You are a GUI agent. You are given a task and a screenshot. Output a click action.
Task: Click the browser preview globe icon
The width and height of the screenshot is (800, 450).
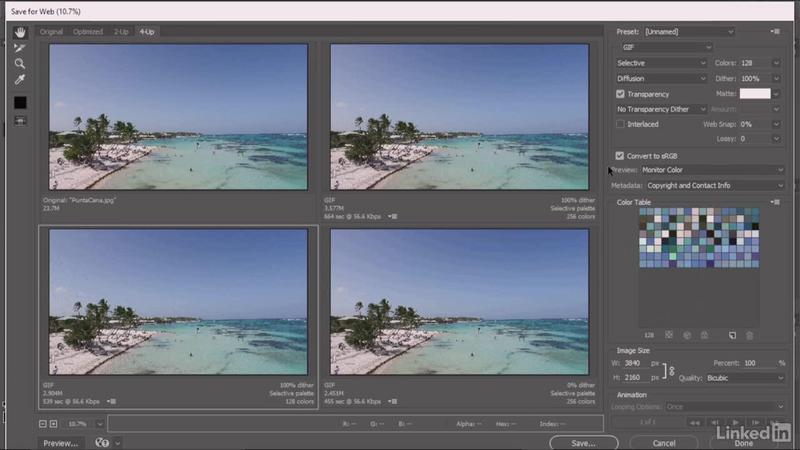[x=102, y=443]
